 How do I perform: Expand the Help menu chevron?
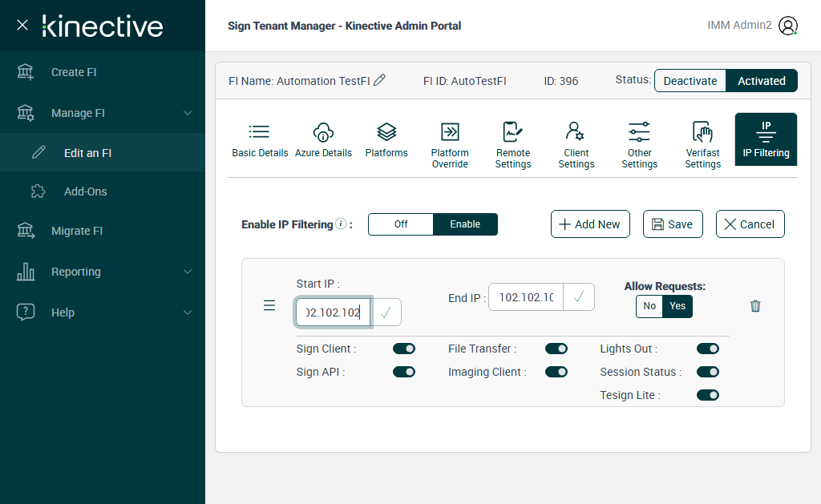tap(188, 312)
